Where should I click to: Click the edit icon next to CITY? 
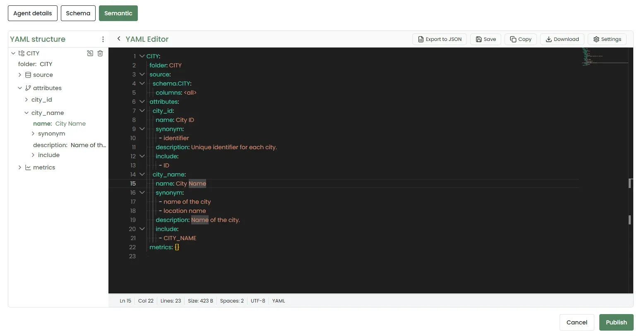[x=90, y=53]
